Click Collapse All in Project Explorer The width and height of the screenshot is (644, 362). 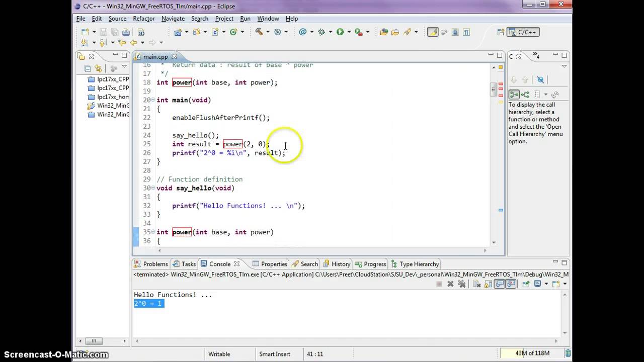coord(88,69)
